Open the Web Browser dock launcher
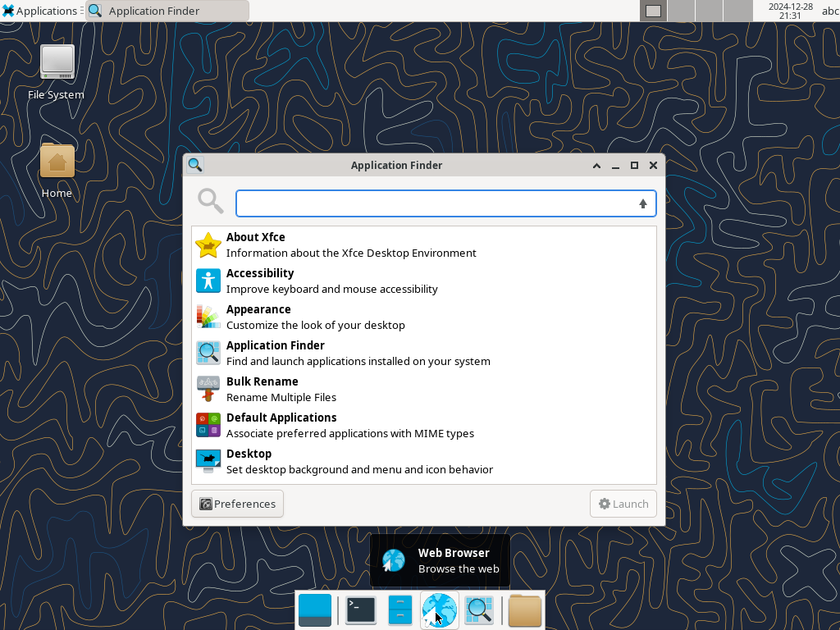840x630 pixels. coord(440,610)
